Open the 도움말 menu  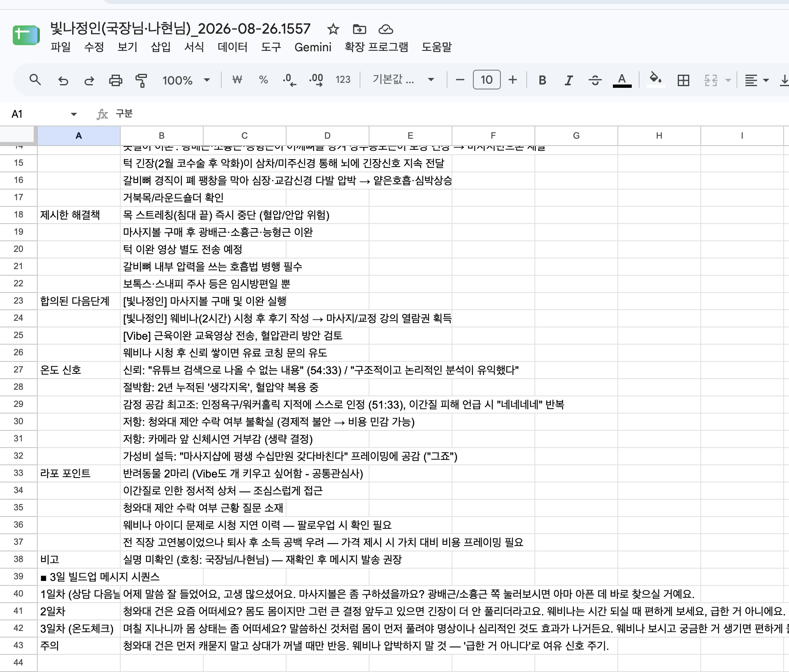[437, 47]
